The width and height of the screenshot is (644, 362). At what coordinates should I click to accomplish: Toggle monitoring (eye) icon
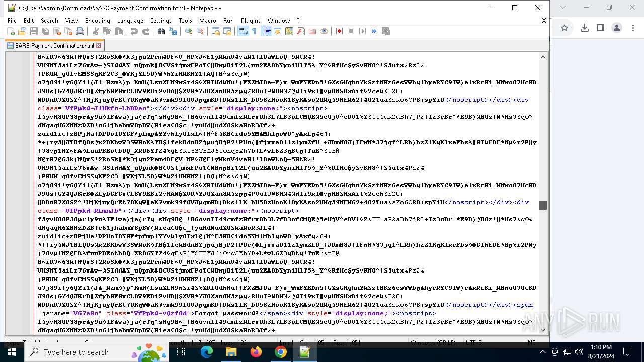[324, 31]
